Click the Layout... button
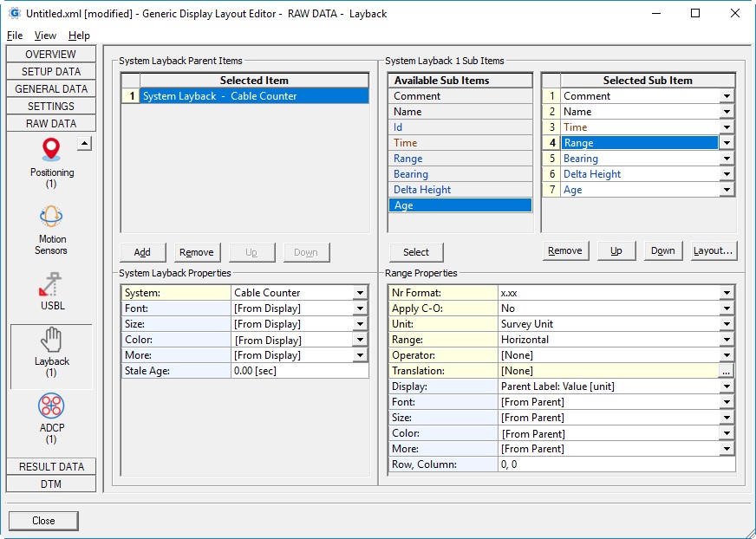Image resolution: width=756 pixels, height=539 pixels. point(713,251)
